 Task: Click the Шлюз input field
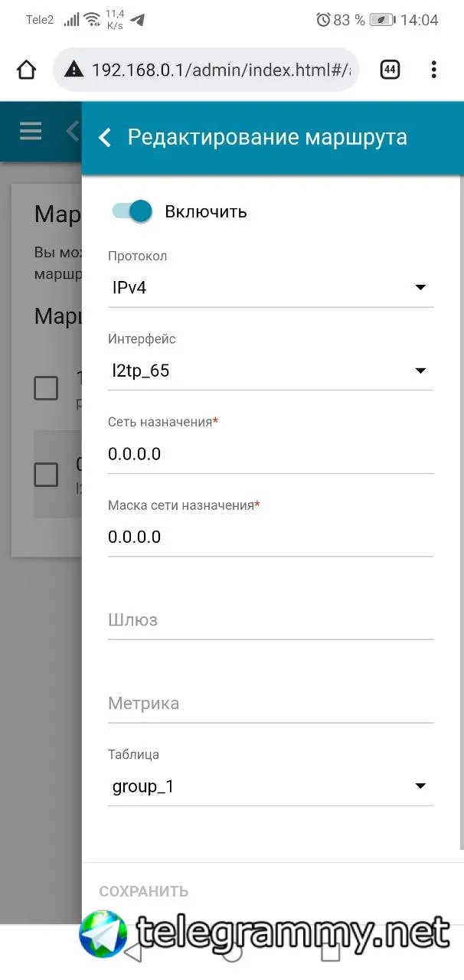271,620
